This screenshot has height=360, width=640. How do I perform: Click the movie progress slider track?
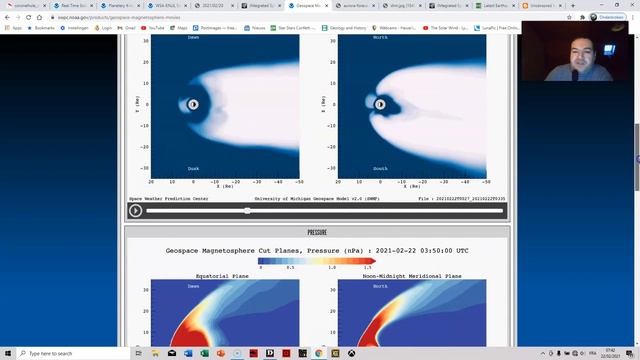click(x=324, y=211)
